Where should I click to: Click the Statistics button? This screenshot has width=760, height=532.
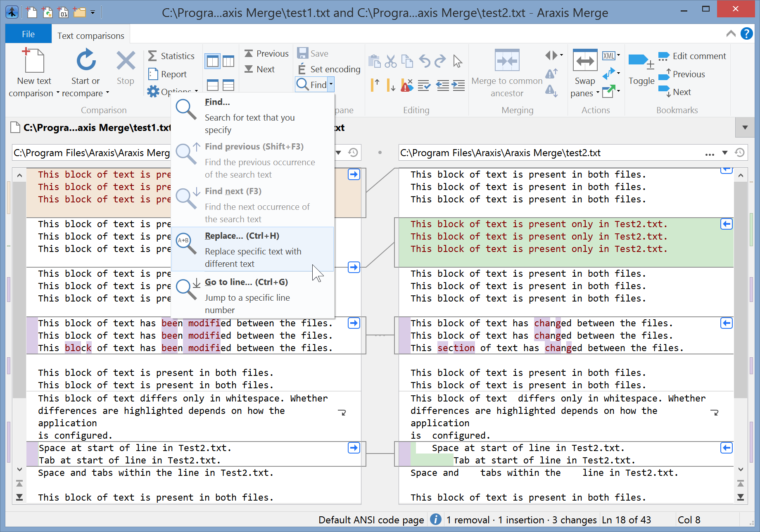tap(171, 56)
